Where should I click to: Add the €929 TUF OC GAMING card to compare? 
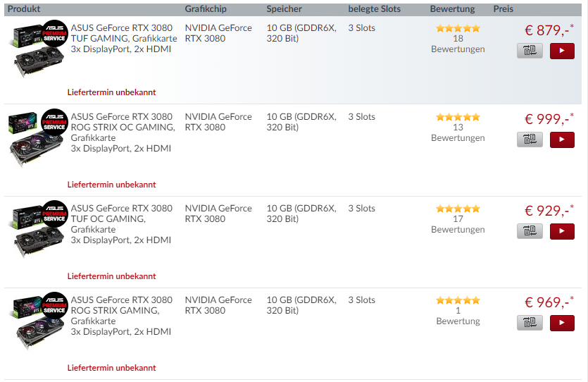[530, 231]
